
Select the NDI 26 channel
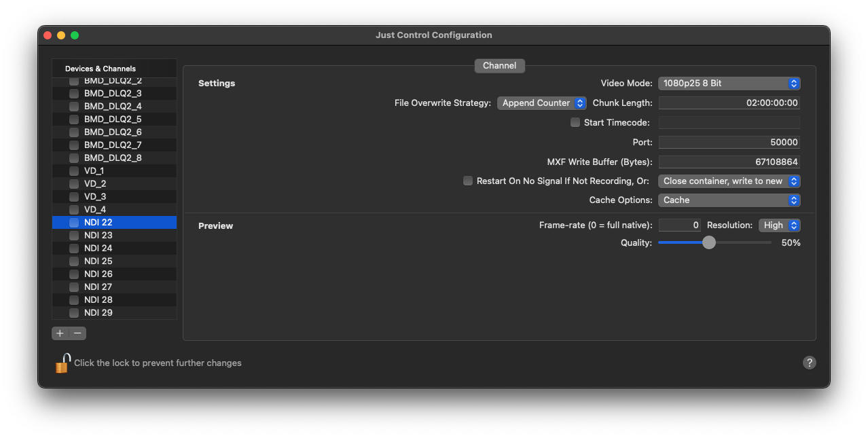pos(114,274)
